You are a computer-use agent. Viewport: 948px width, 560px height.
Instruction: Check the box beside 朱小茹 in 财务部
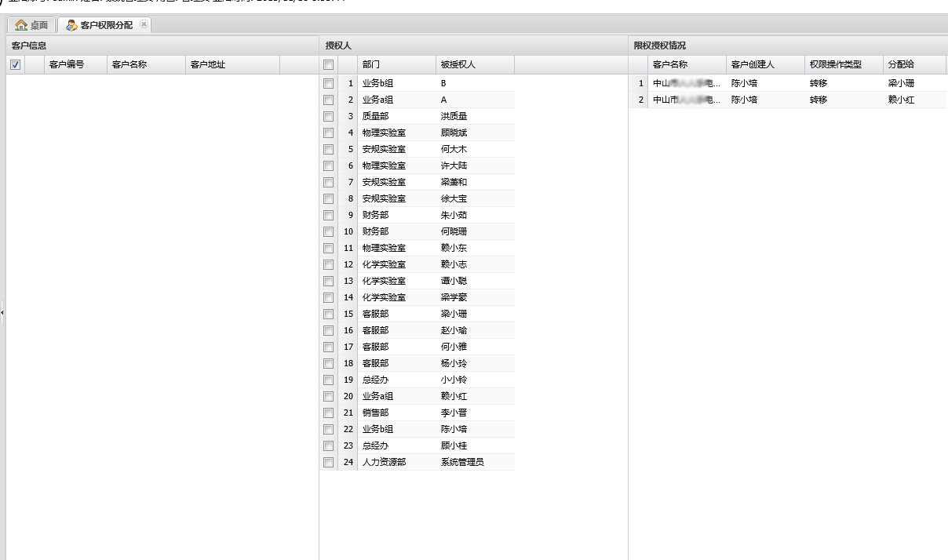pos(329,215)
